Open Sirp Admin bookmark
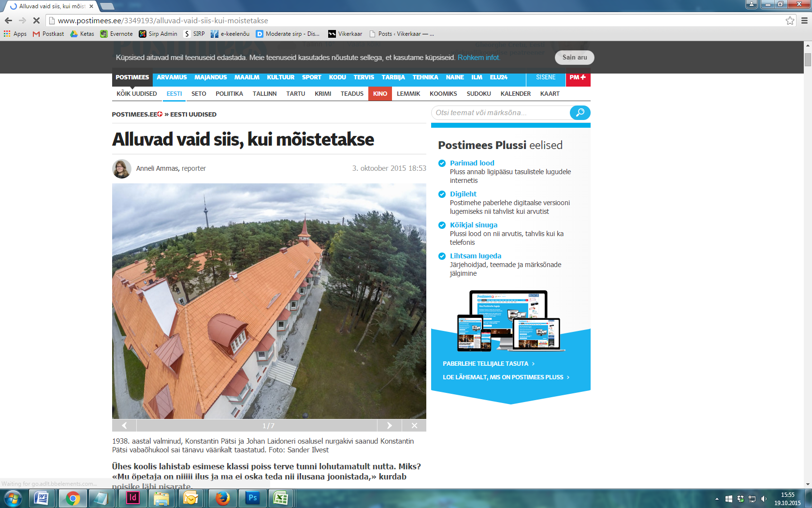The width and height of the screenshot is (812, 508). tap(158, 34)
